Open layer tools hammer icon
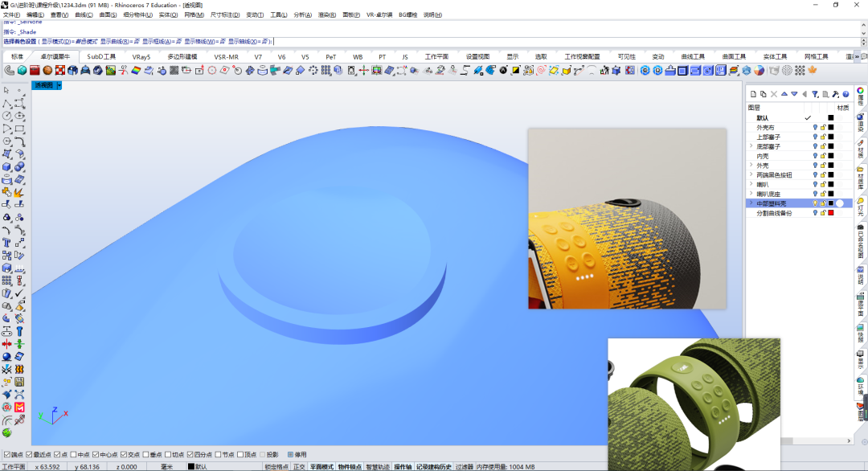 click(835, 94)
